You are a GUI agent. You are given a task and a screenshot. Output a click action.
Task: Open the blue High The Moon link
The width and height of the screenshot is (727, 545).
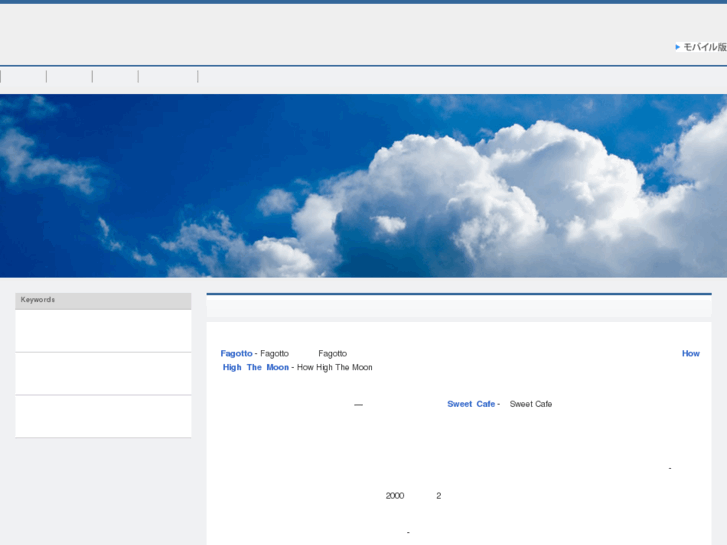click(x=255, y=367)
